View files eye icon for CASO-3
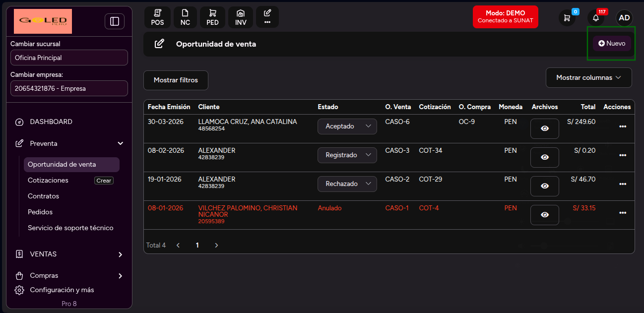This screenshot has width=644, height=313. 545,157
